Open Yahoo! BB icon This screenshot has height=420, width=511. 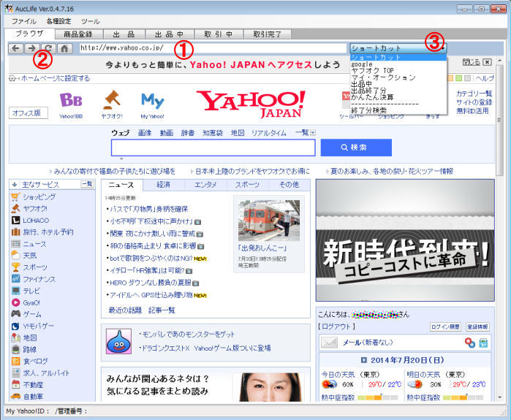tap(71, 100)
